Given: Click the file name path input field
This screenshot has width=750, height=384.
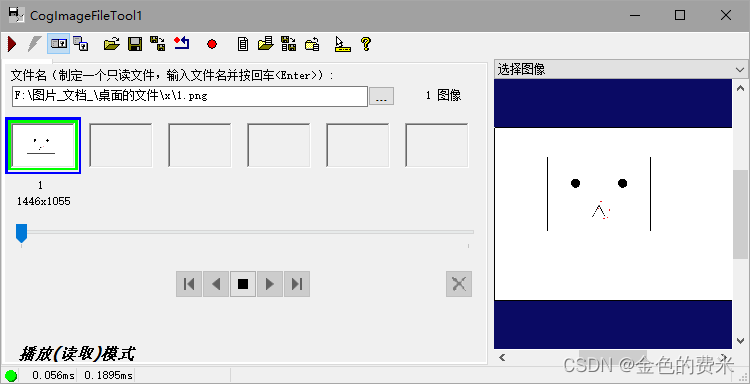Looking at the screenshot, I should click(189, 96).
